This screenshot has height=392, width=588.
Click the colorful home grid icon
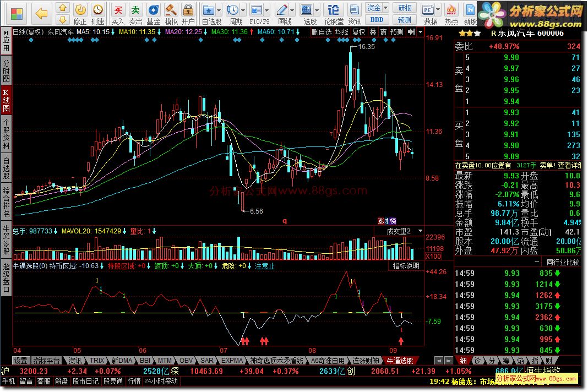pos(17,14)
